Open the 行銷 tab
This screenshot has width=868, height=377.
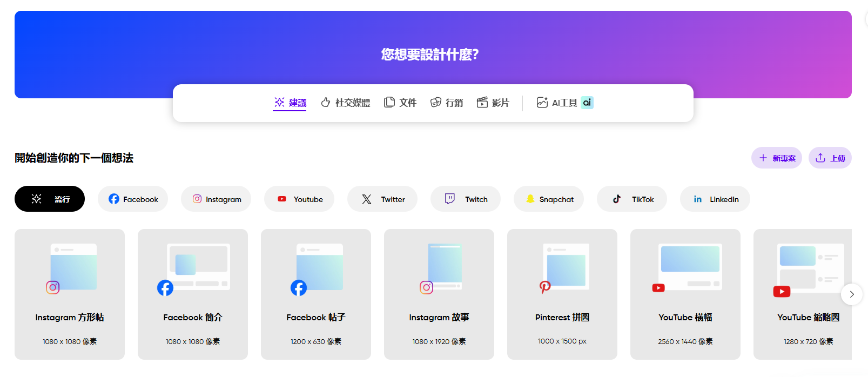447,103
